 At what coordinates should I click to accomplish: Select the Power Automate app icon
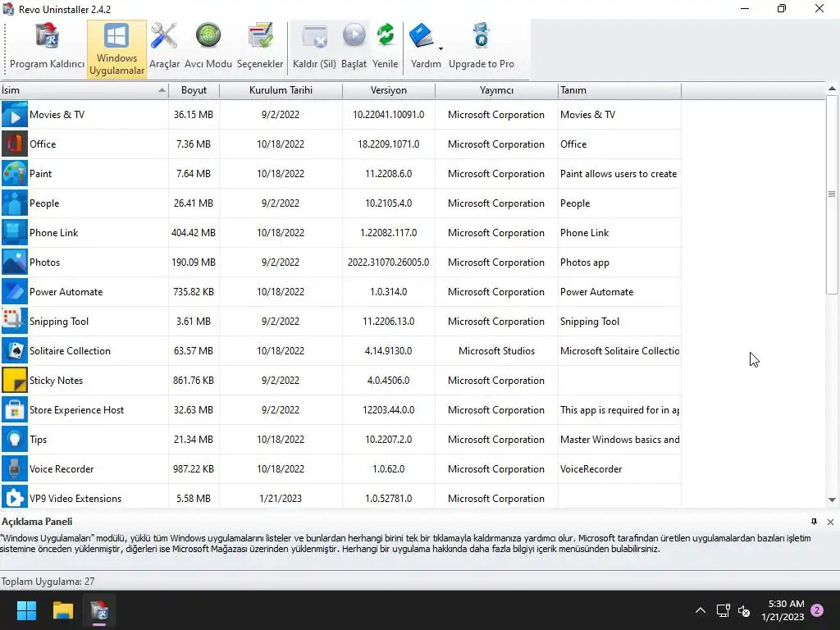click(x=15, y=291)
